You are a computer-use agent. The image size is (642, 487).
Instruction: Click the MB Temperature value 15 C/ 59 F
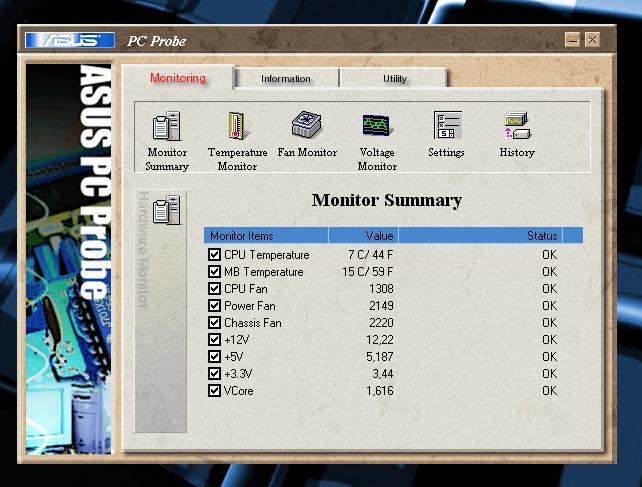pos(368,272)
